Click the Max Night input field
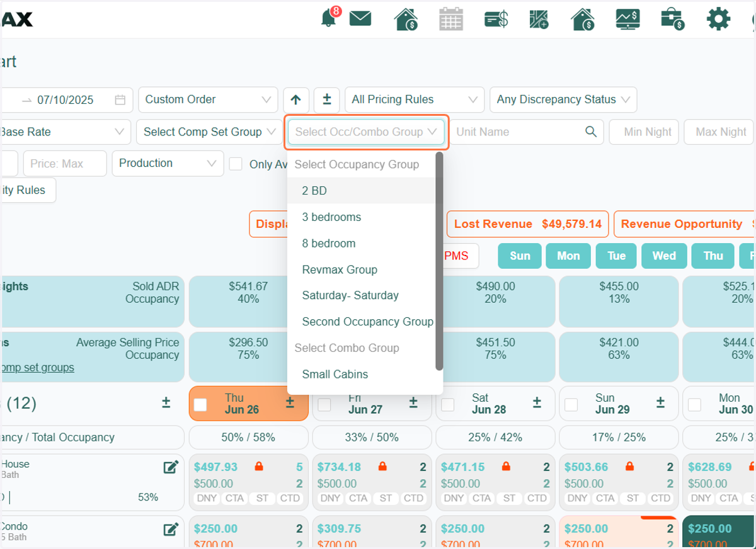Image resolution: width=756 pixels, height=549 pixels. click(718, 132)
